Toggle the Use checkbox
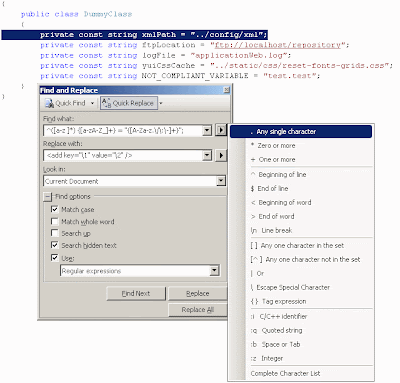The image size is (400, 383). point(55,258)
